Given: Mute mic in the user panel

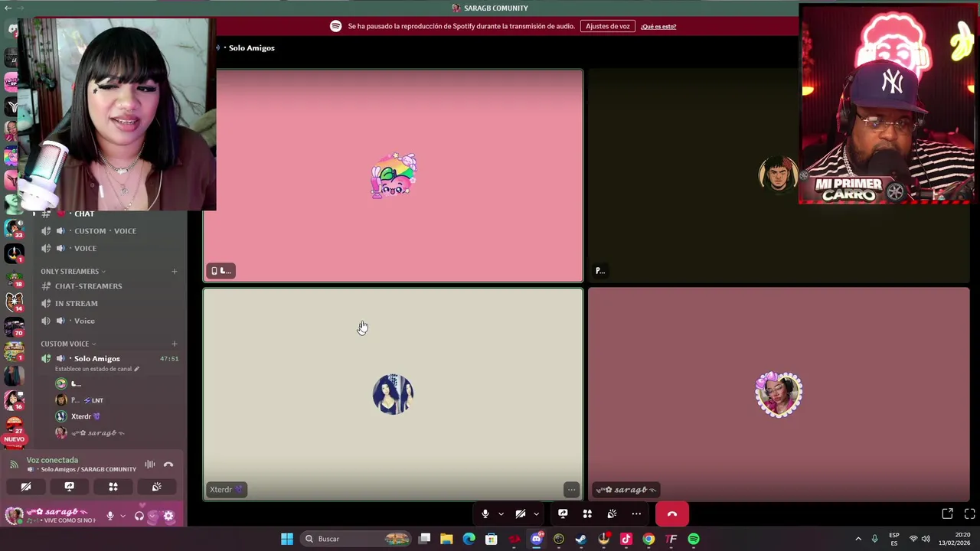Looking at the screenshot, I should pos(110,516).
